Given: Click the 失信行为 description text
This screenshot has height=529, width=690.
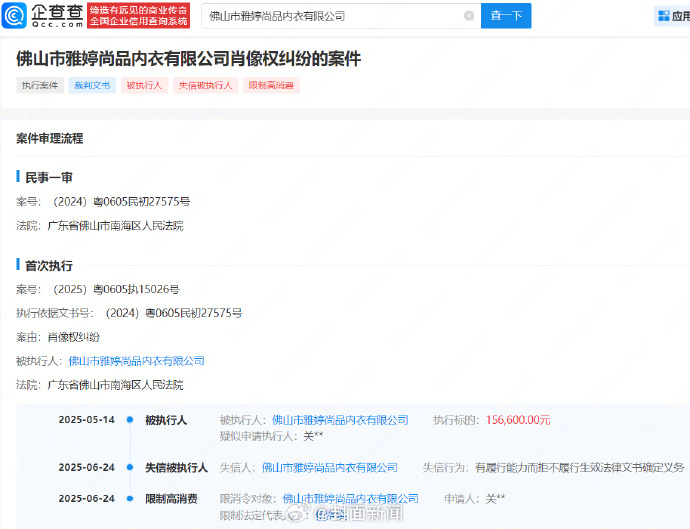Looking at the screenshot, I should point(580,467).
